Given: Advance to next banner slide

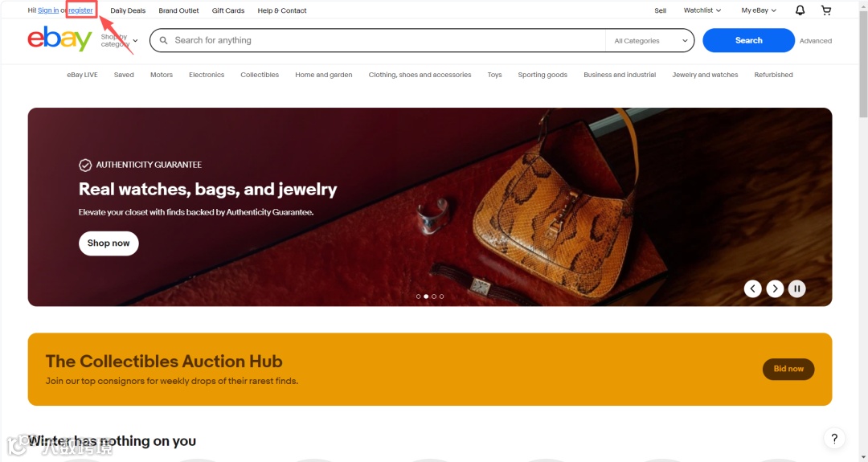Looking at the screenshot, I should pyautogui.click(x=775, y=288).
